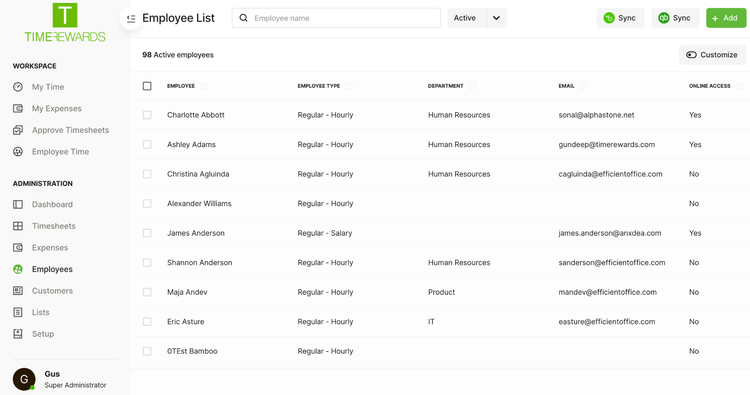Click the My Time clock icon
This screenshot has height=395, width=750.
point(18,87)
